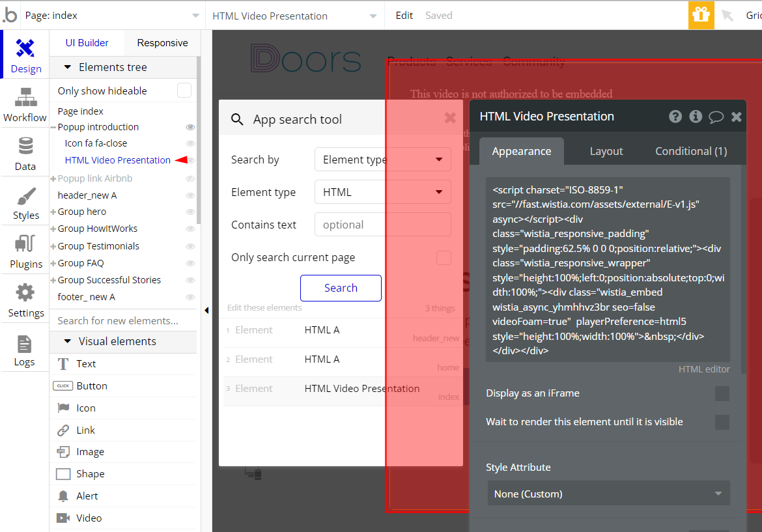Click the info icon in property editor
Image resolution: width=762 pixels, height=532 pixels.
[696, 117]
